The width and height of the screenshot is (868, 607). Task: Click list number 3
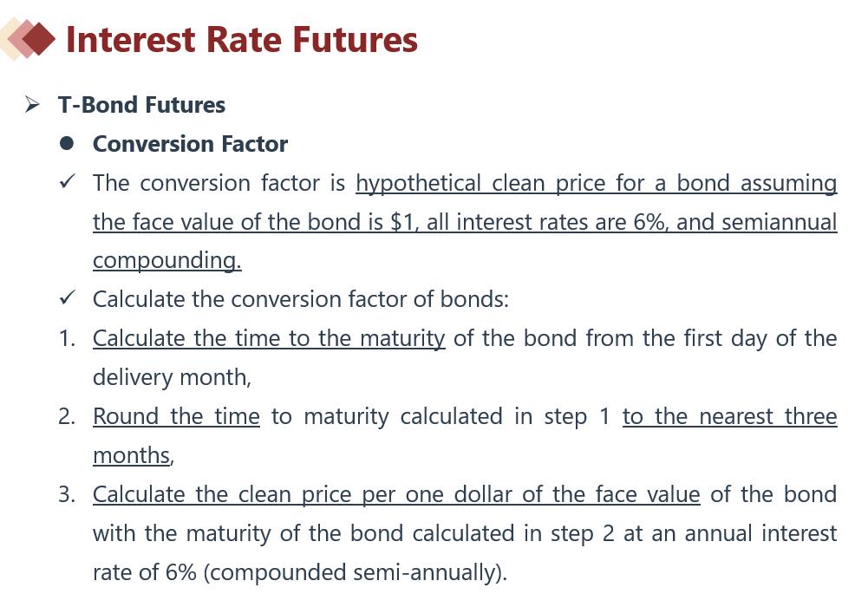tap(67, 494)
